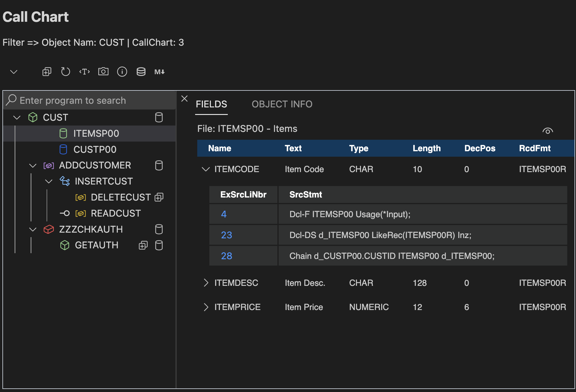Screen dimensions: 576x392
Task: Click database icon beside ZZZCHKAUTH
Action: click(x=159, y=229)
